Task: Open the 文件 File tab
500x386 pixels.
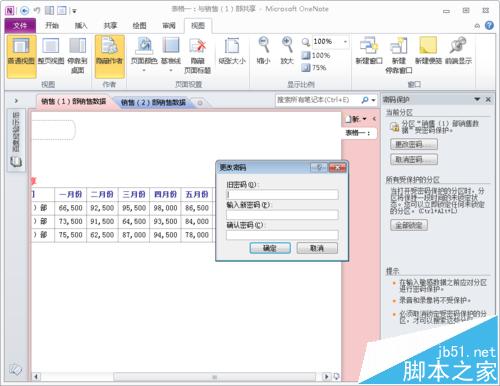Action: 20,26
